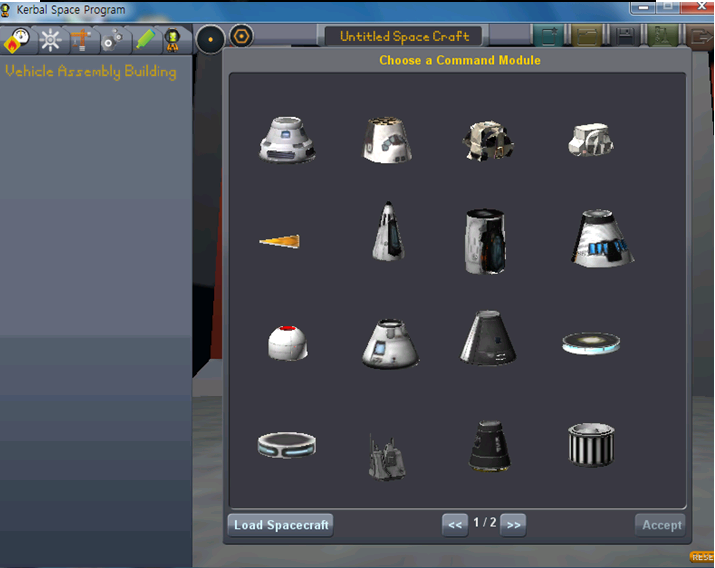Click the Choose a Command Module heading
This screenshot has width=715, height=568.
[460, 60]
